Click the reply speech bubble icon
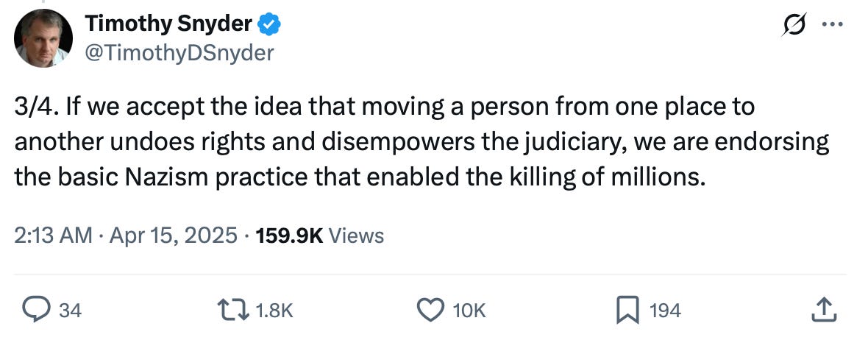Image resolution: width=868 pixels, height=340 pixels. pyautogui.click(x=37, y=310)
